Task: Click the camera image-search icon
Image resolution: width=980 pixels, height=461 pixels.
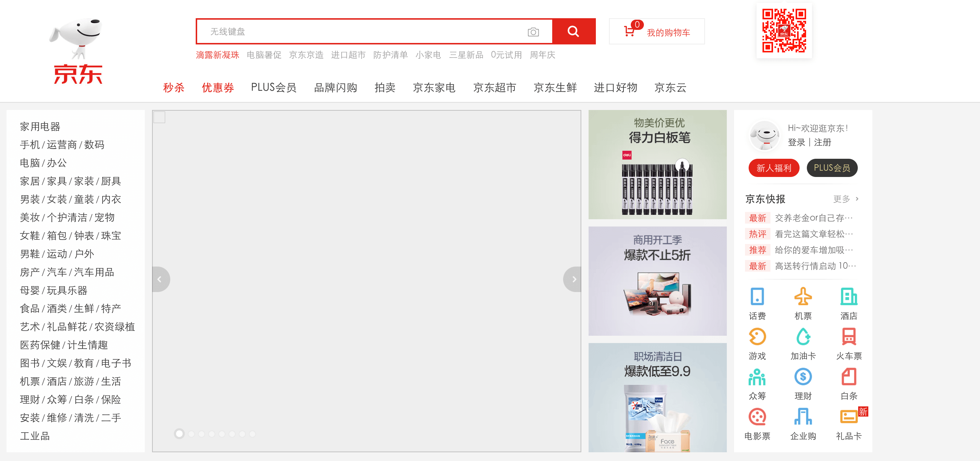Action: 533,32
